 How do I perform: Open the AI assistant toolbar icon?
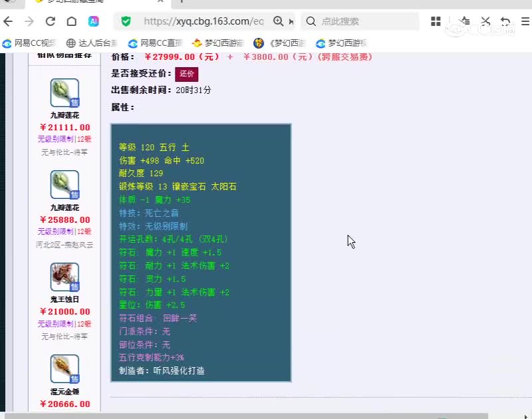coord(93,21)
